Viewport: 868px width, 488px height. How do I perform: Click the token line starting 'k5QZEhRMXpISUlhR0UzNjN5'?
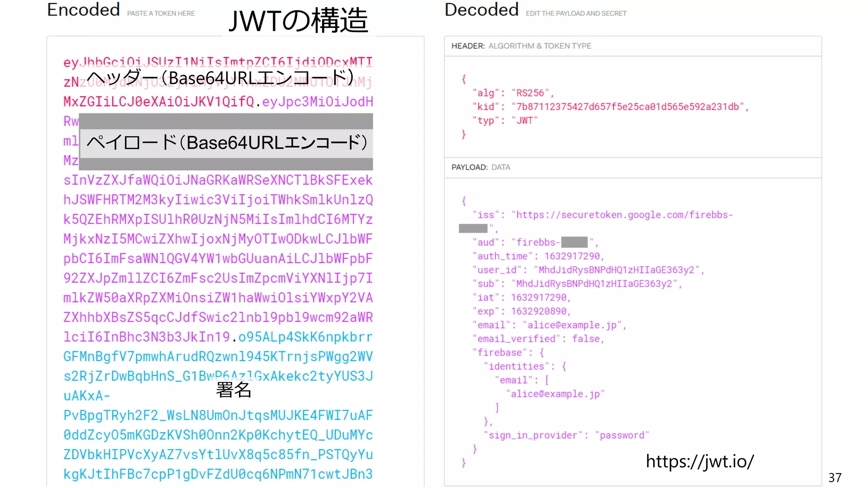click(218, 219)
